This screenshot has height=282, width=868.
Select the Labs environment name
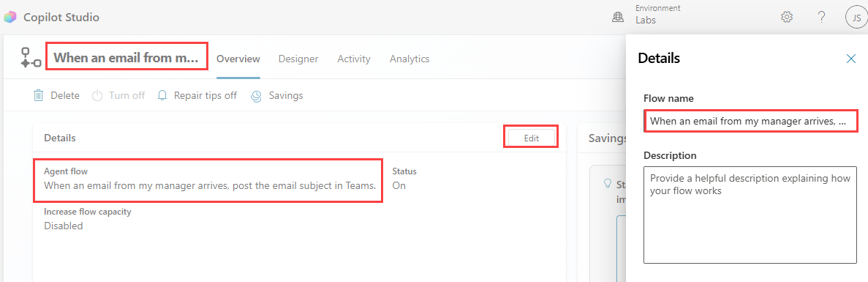pyautogui.click(x=646, y=20)
